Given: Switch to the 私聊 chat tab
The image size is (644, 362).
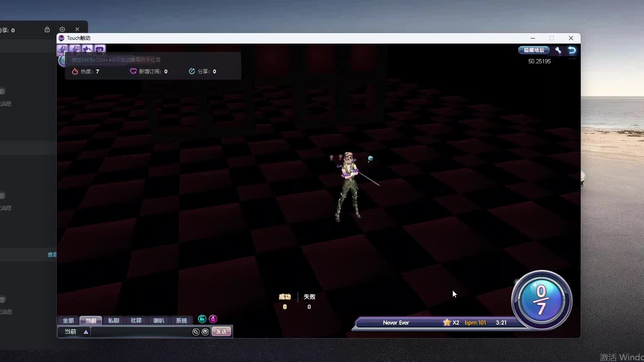Looking at the screenshot, I should 113,321.
